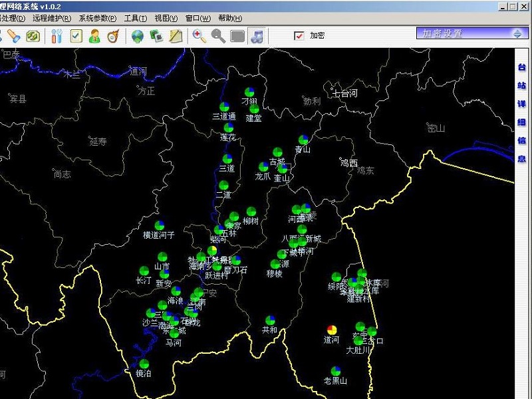
Task: Click the 道河 station marker on map
Action: pyautogui.click(x=332, y=329)
